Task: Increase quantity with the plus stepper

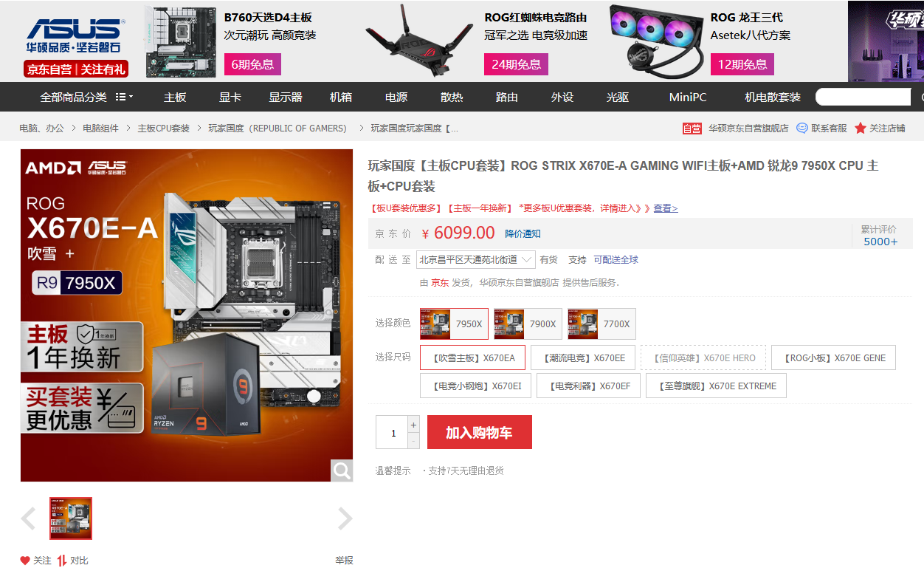Action: [413, 425]
